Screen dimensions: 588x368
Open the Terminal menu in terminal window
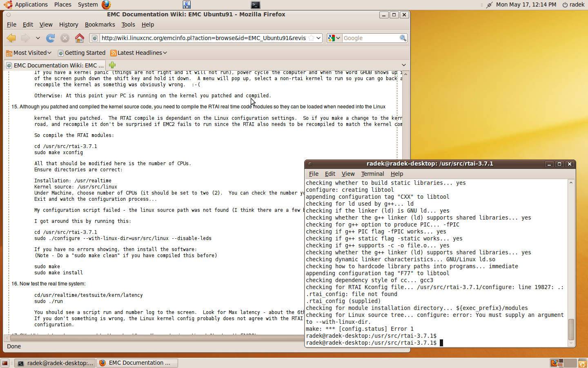point(372,174)
